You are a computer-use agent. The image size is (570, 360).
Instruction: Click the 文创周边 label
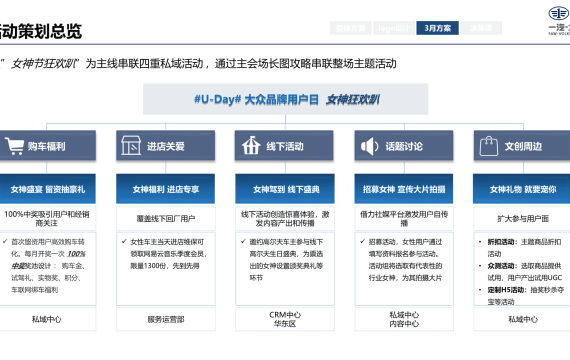(523, 147)
